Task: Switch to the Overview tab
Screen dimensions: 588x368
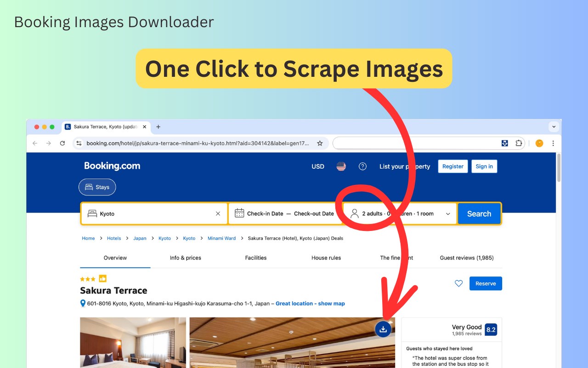Action: 115,258
